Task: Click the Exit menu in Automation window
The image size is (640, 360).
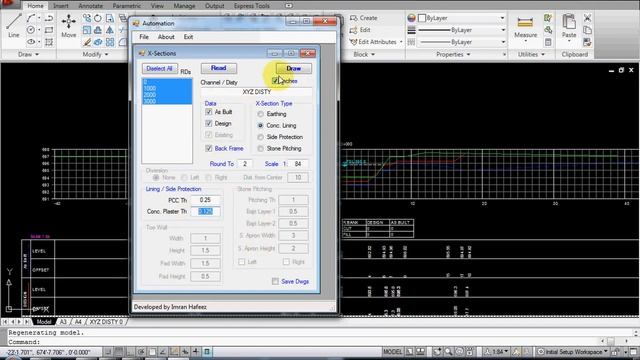Action: 188,37
